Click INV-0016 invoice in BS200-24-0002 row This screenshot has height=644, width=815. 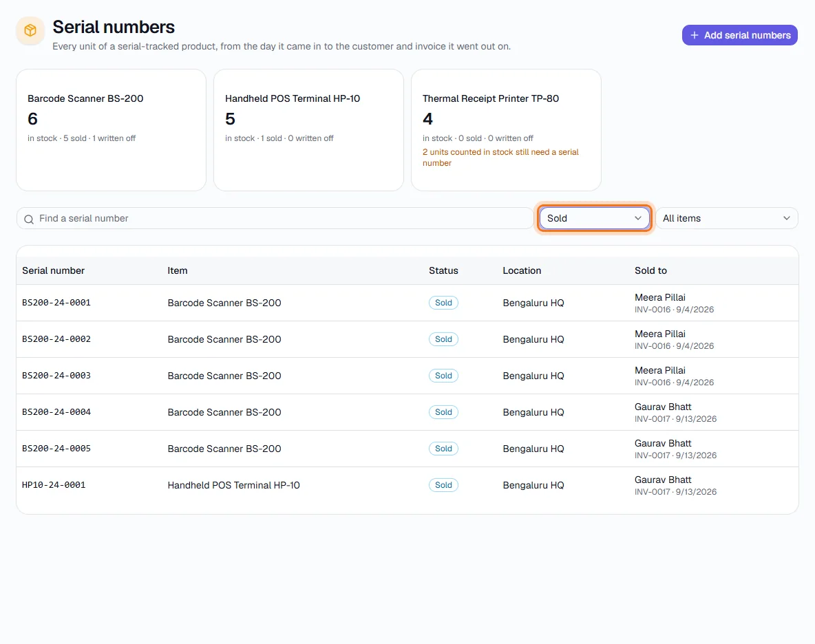coord(653,346)
